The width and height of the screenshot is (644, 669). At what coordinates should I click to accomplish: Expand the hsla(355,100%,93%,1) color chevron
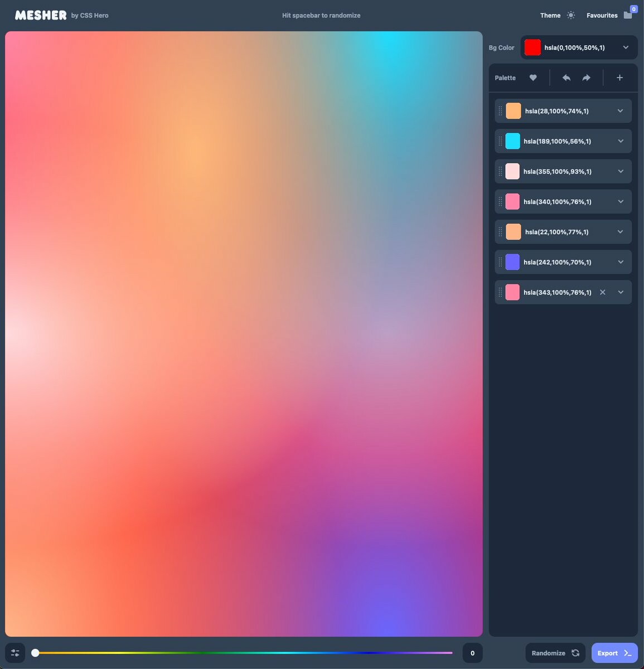click(621, 171)
